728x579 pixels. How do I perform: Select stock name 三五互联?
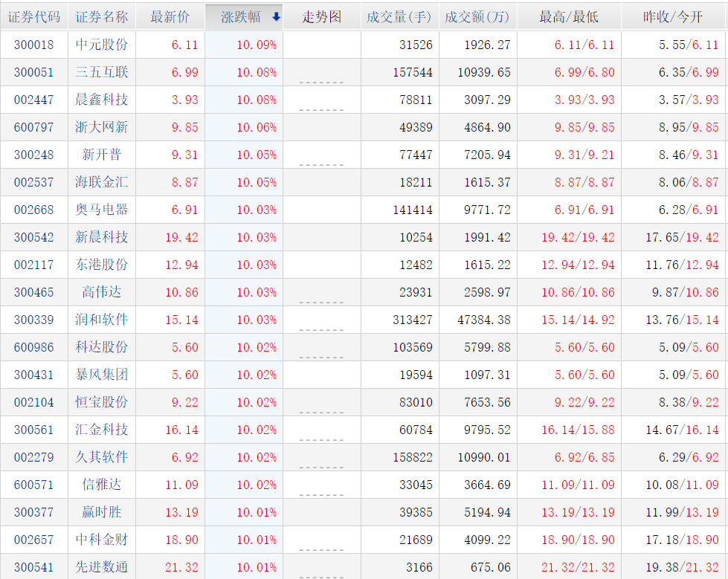click(x=102, y=72)
